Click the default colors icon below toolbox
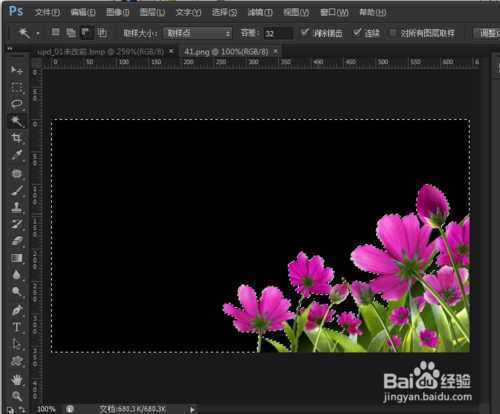The image size is (500, 414). [11, 410]
